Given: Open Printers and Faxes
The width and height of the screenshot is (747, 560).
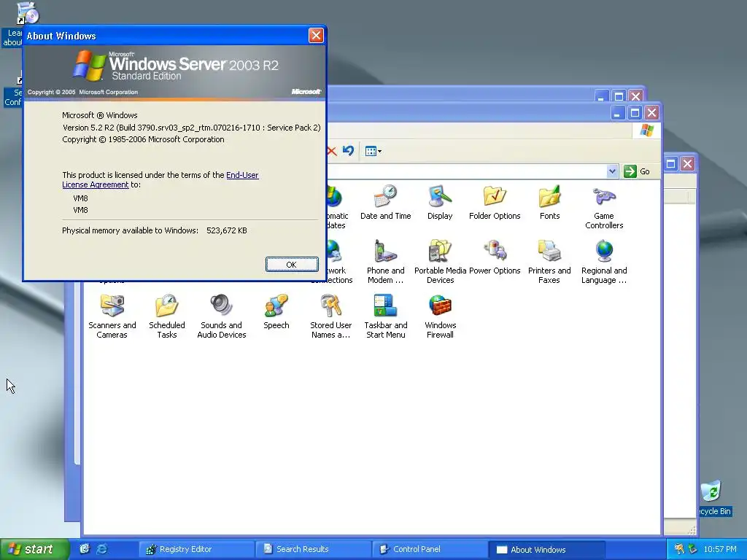Looking at the screenshot, I should [549, 262].
